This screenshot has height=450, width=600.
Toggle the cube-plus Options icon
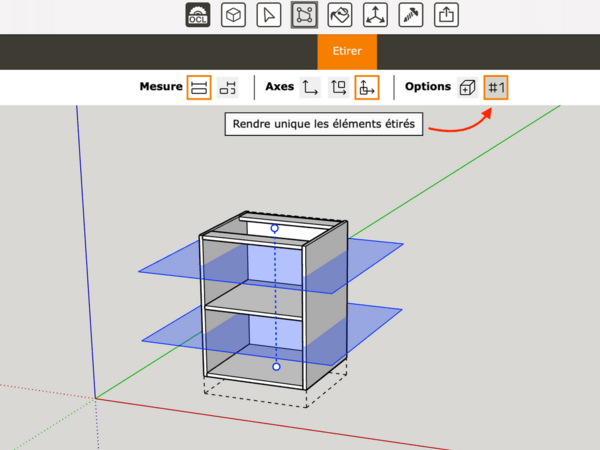coord(467,87)
